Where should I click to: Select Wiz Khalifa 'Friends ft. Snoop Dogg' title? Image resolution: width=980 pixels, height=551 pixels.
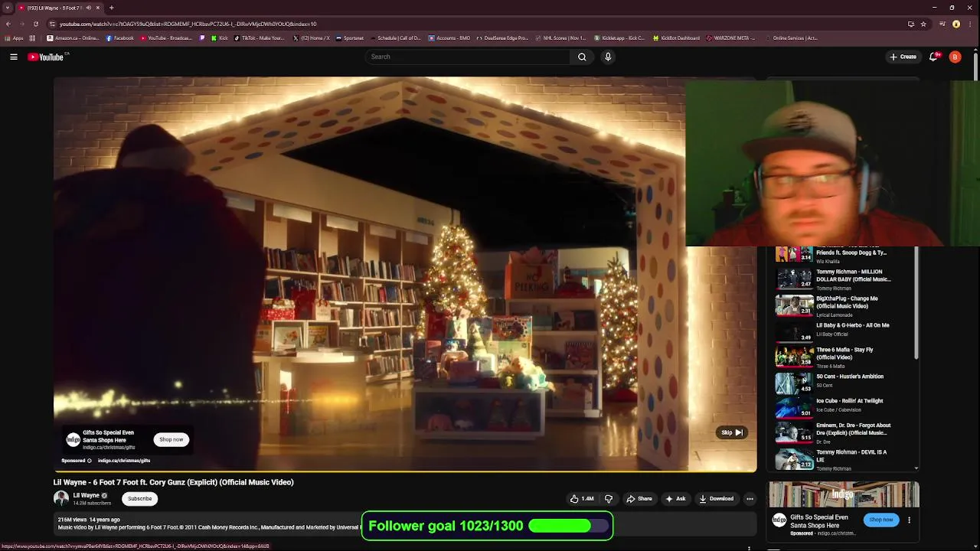(x=851, y=253)
